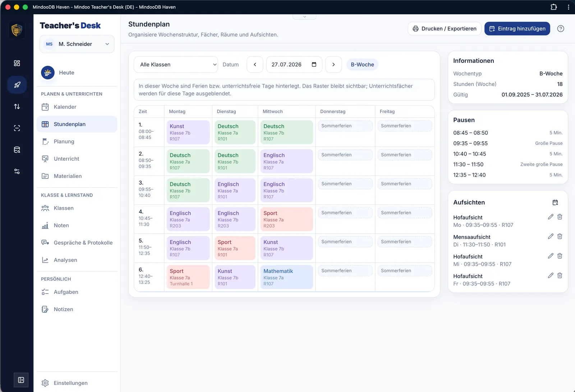Open the dashboard grid icon in left rail
This screenshot has height=392, width=575.
pyautogui.click(x=17, y=63)
